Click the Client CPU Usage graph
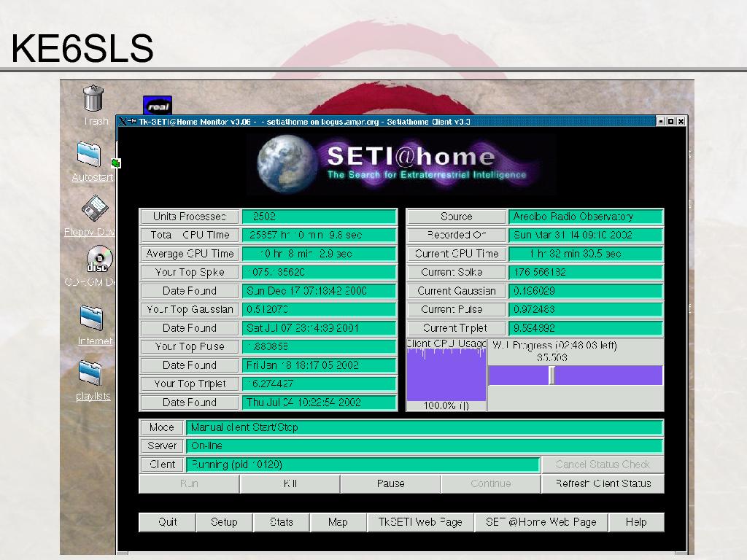The width and height of the screenshot is (747, 560). point(446,374)
